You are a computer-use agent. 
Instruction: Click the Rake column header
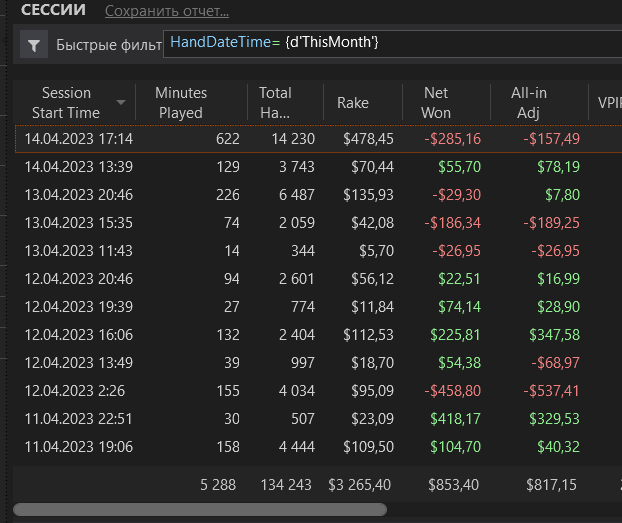click(x=353, y=103)
